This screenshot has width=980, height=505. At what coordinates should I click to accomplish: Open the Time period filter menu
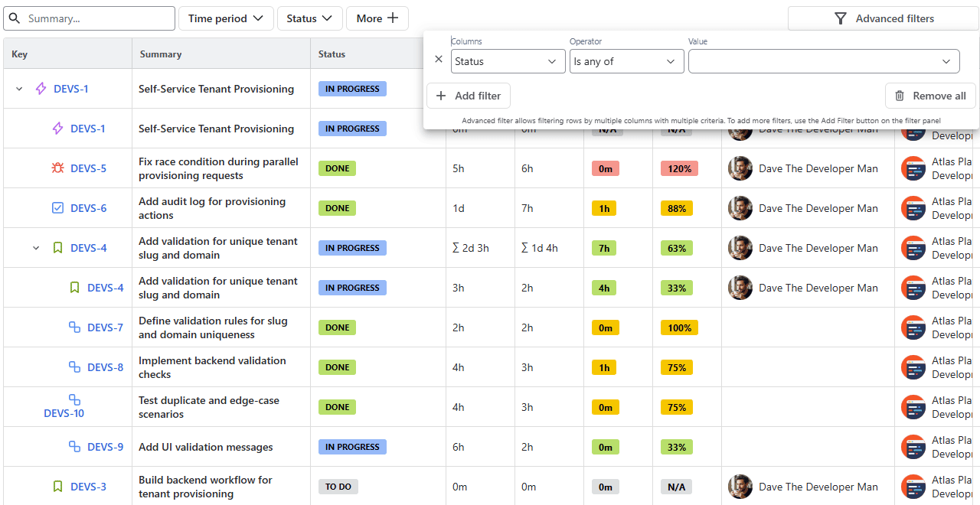pos(226,18)
